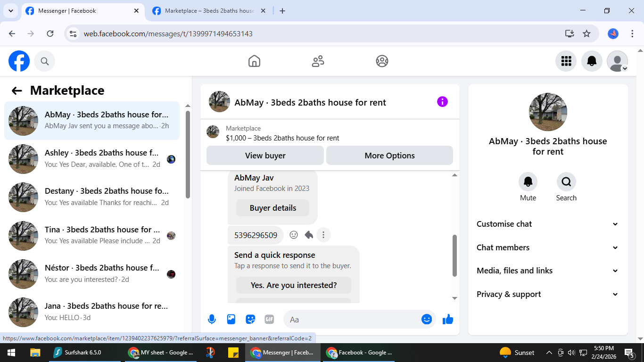Open the notifications bell in the header
This screenshot has height=362, width=644.
592,61
